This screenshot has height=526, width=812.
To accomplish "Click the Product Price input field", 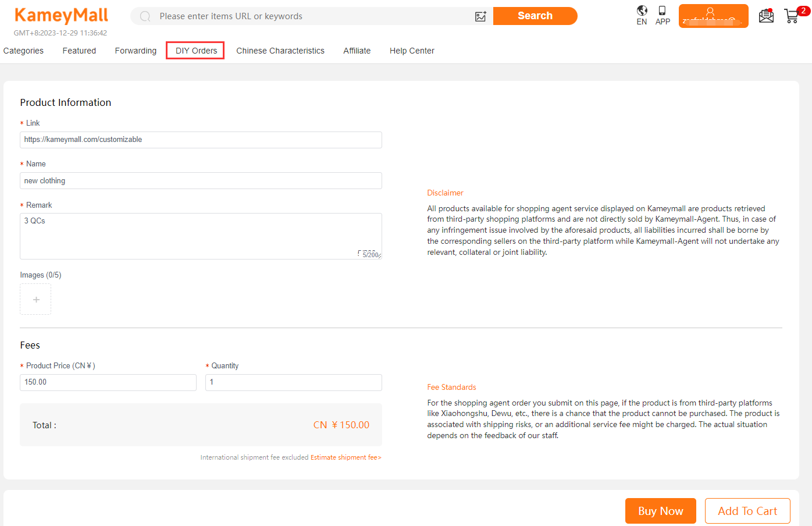I will click(108, 382).
